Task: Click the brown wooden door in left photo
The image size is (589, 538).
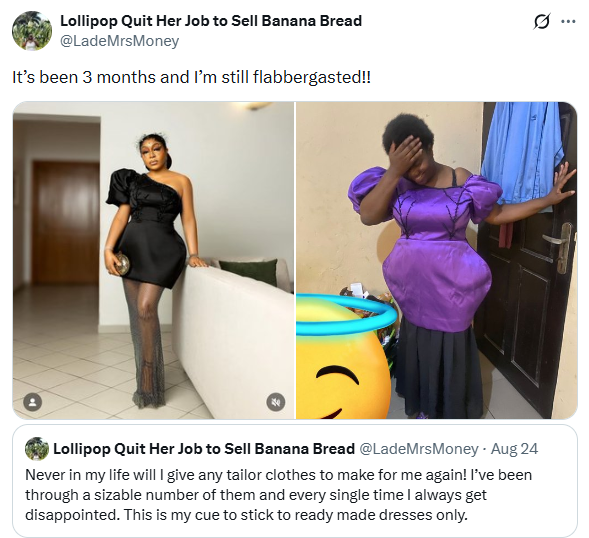Action: point(65,222)
